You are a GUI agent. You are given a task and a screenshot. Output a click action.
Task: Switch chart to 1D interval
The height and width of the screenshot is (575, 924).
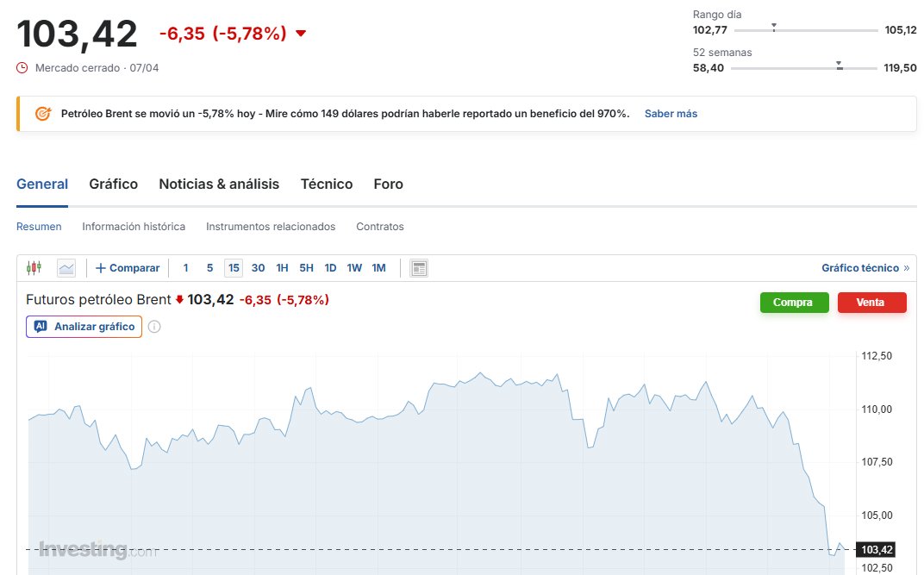tap(331, 268)
